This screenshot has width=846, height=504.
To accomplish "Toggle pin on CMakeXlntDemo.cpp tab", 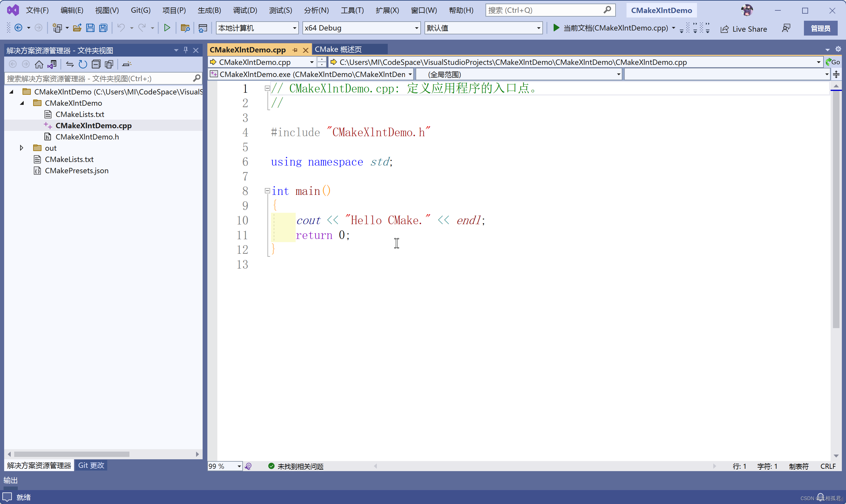I will coord(295,50).
